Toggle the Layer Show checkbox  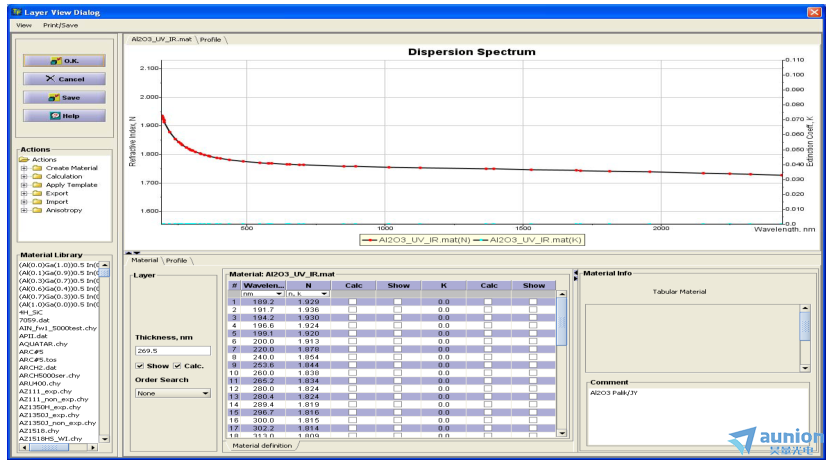(x=140, y=366)
